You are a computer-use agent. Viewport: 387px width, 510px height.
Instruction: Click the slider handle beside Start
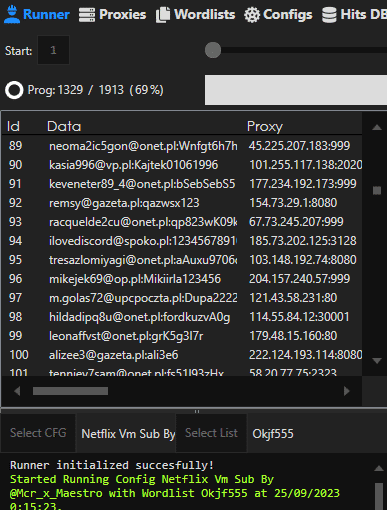(x=213, y=50)
